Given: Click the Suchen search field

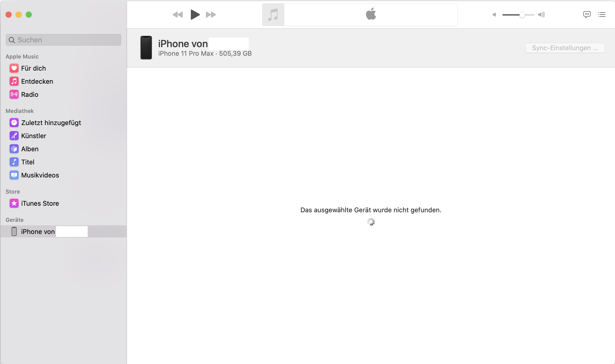Looking at the screenshot, I should click(64, 40).
